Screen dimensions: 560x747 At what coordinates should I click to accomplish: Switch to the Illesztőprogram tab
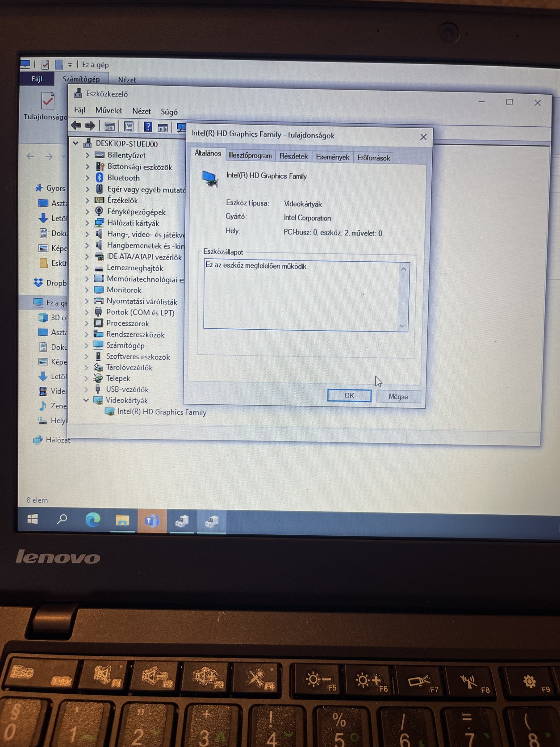click(250, 155)
